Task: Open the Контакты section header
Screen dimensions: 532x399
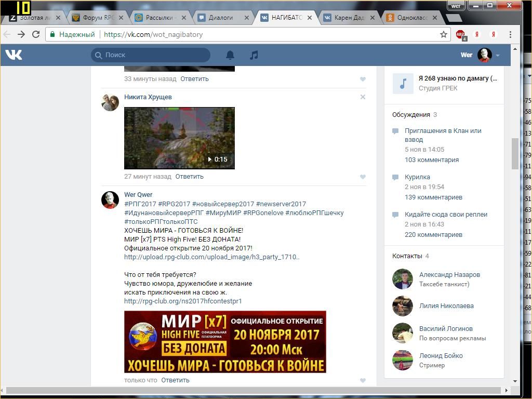Action: tap(407, 256)
